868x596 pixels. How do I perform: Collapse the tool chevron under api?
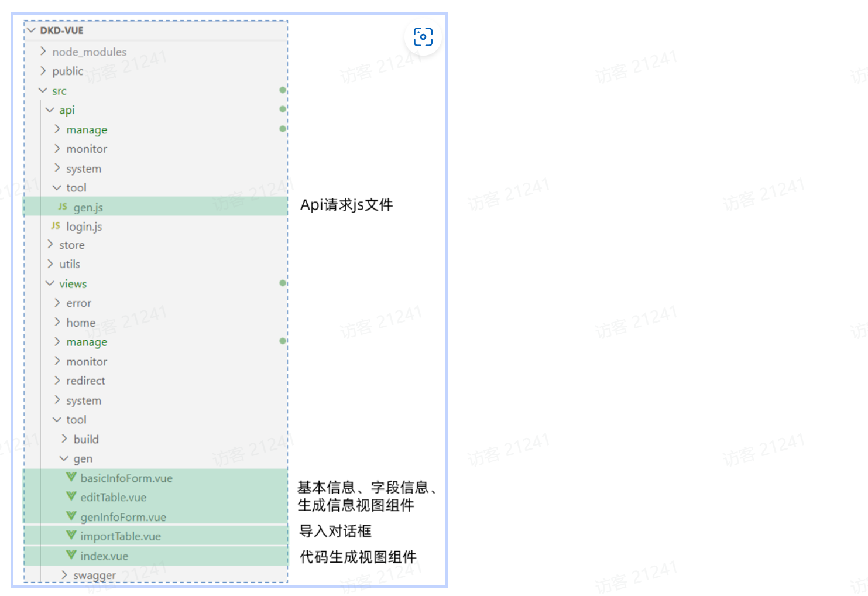click(57, 187)
